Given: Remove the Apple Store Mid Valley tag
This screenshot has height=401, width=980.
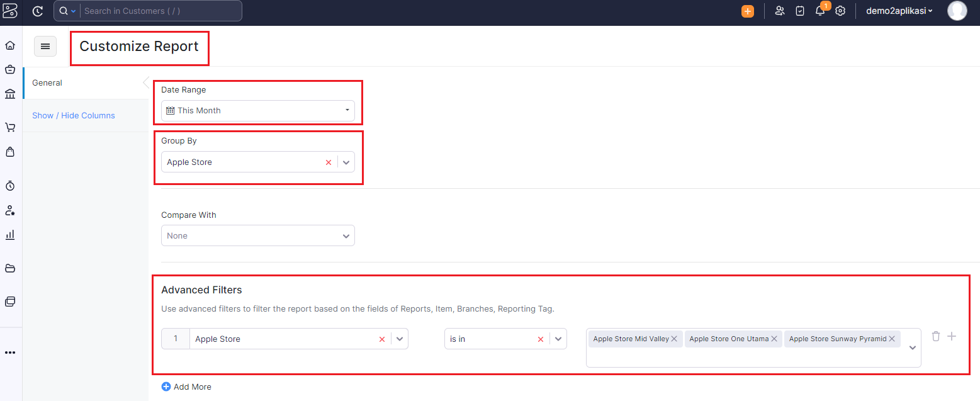Looking at the screenshot, I should [x=674, y=339].
